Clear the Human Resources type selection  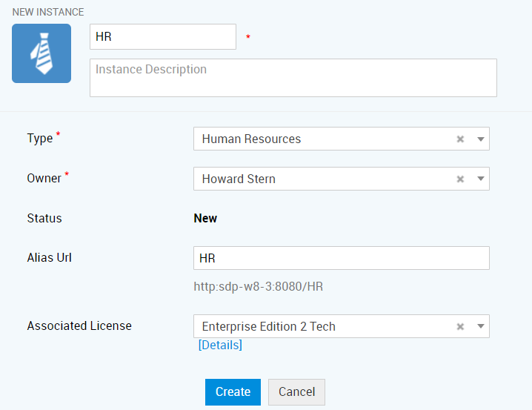click(460, 139)
